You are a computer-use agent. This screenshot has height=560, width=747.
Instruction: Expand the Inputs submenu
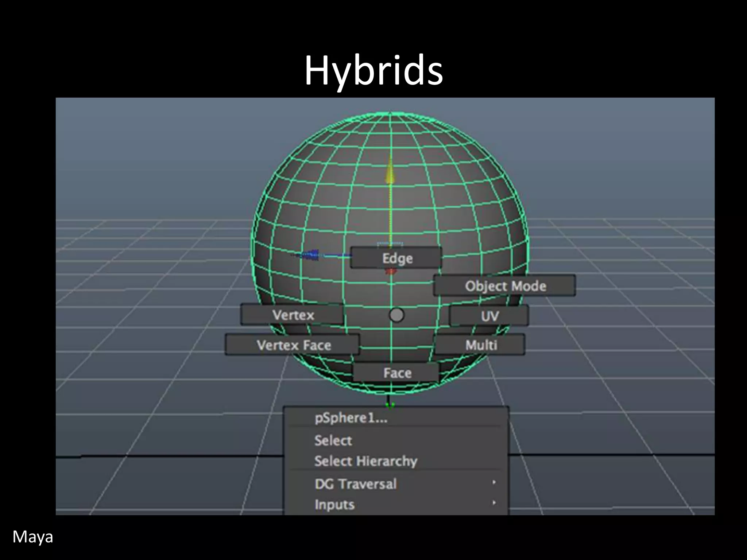(396, 504)
